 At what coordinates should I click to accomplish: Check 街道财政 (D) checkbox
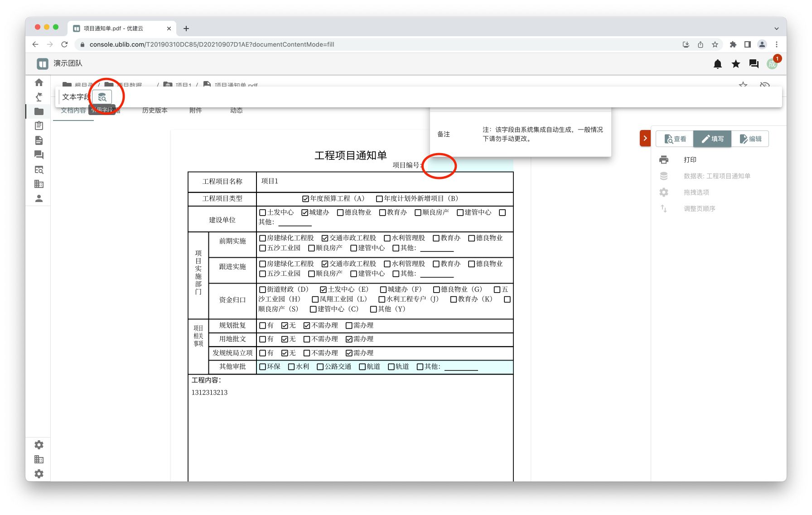[x=262, y=289]
